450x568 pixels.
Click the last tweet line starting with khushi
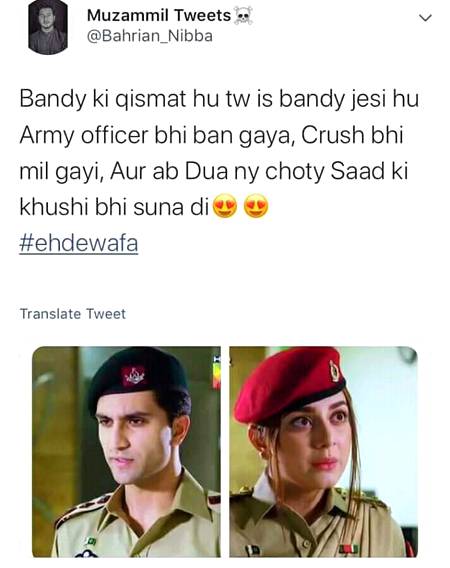pyautogui.click(x=144, y=207)
